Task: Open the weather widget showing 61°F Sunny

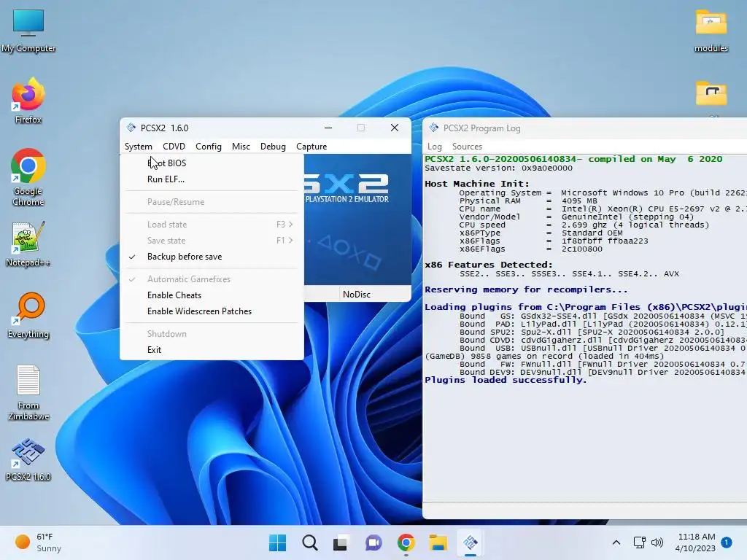Action: (x=38, y=542)
